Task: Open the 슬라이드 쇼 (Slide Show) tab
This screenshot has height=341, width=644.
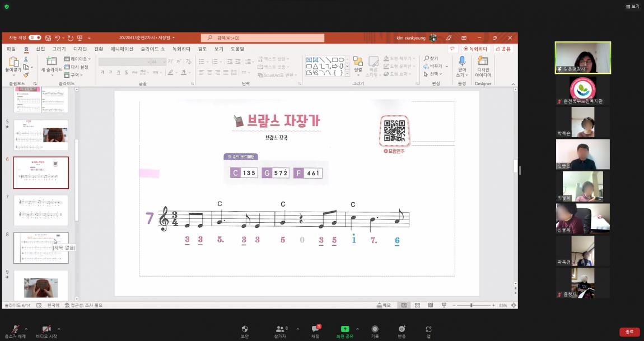Action: [152, 49]
